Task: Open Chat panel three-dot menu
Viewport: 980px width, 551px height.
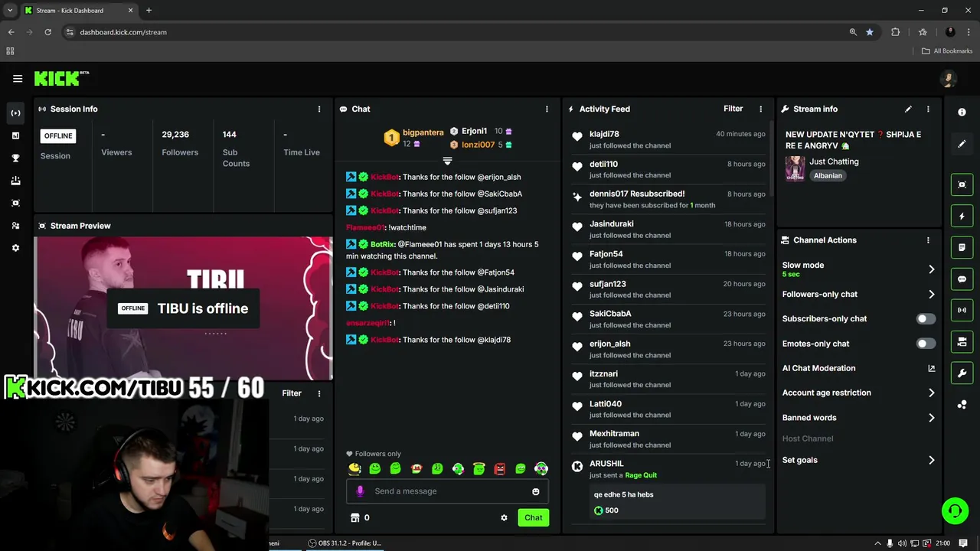Action: tap(547, 109)
